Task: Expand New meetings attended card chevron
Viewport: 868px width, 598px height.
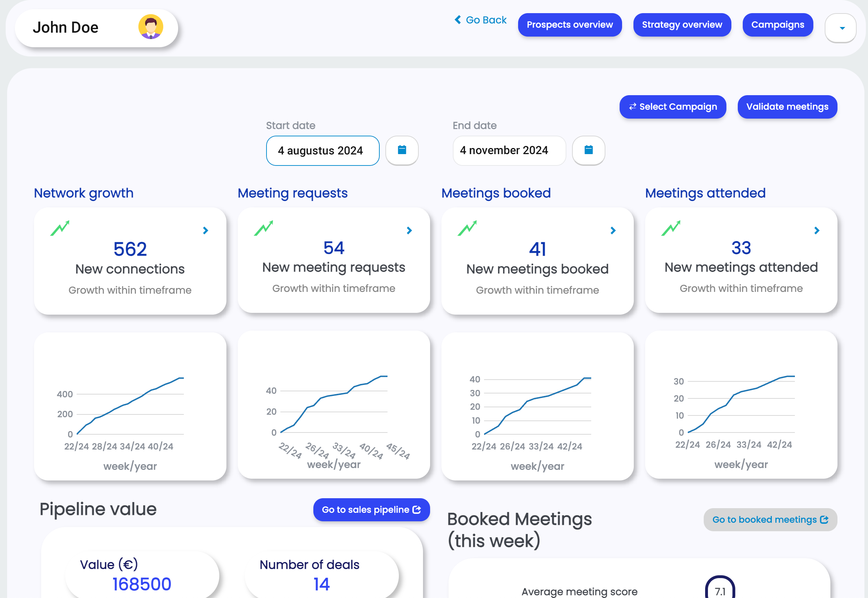Action: coord(817,230)
